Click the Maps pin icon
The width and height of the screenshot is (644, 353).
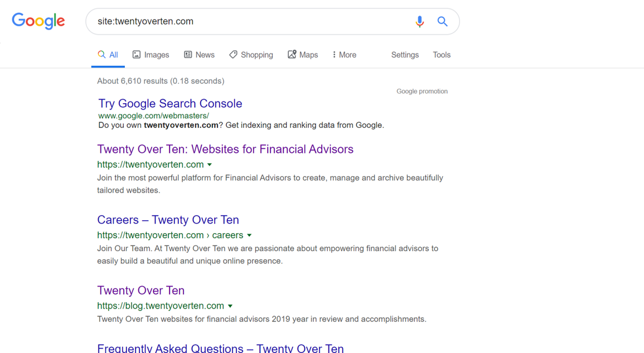[x=292, y=54]
